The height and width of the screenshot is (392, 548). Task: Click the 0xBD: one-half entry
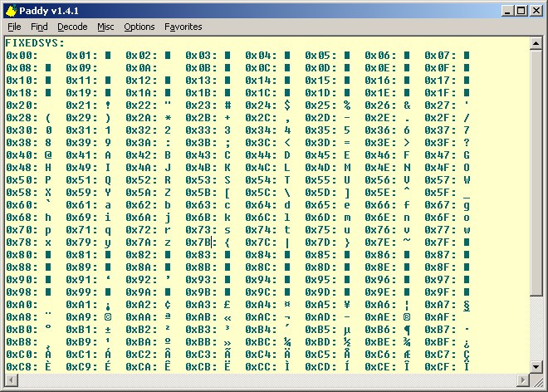pyautogui.click(x=327, y=342)
